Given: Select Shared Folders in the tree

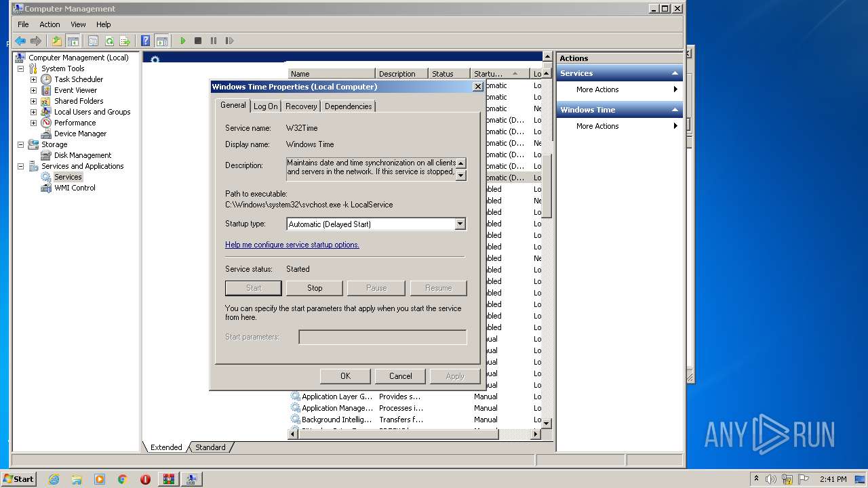Looking at the screenshot, I should 79,101.
